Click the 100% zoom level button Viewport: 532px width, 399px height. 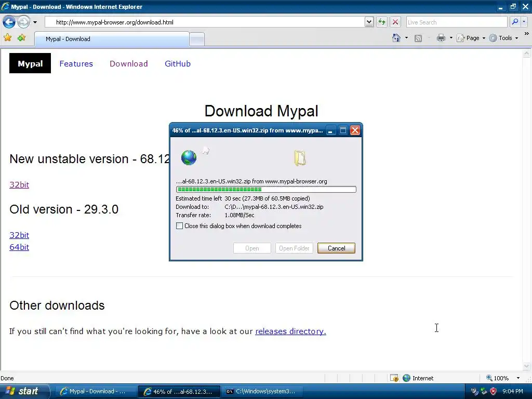tap(497, 378)
